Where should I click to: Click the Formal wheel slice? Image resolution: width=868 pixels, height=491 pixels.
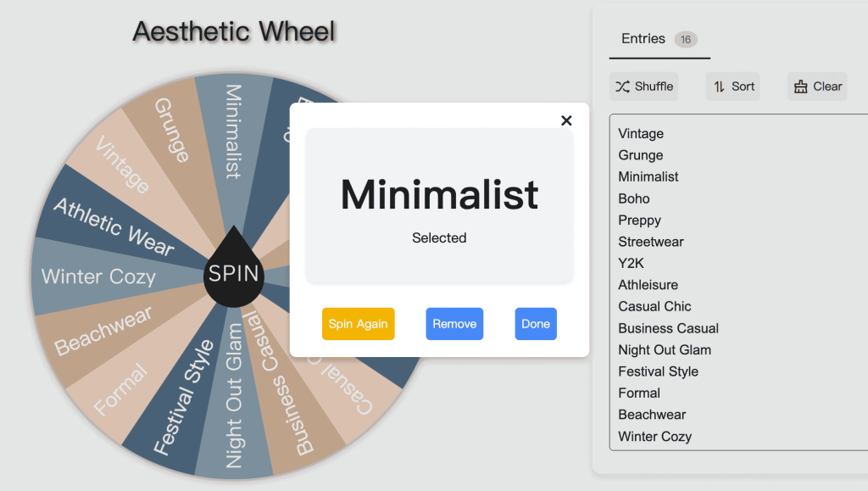coord(120,388)
